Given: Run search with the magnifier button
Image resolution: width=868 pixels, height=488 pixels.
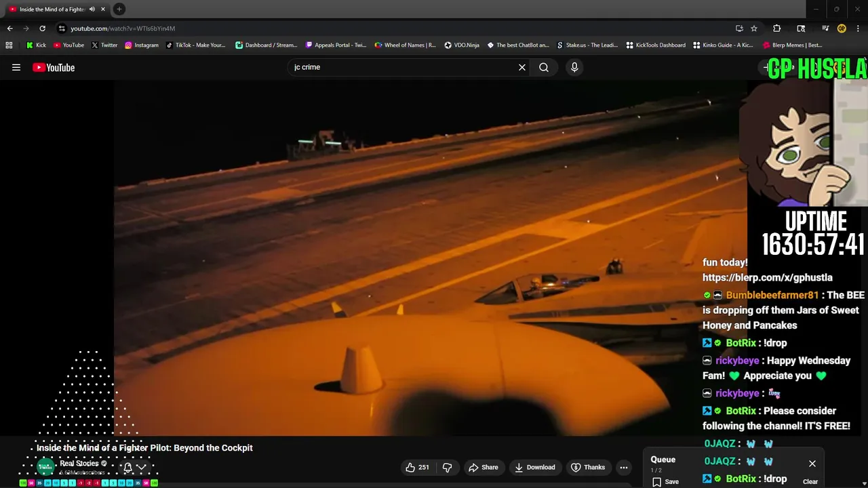Looking at the screenshot, I should (x=544, y=67).
